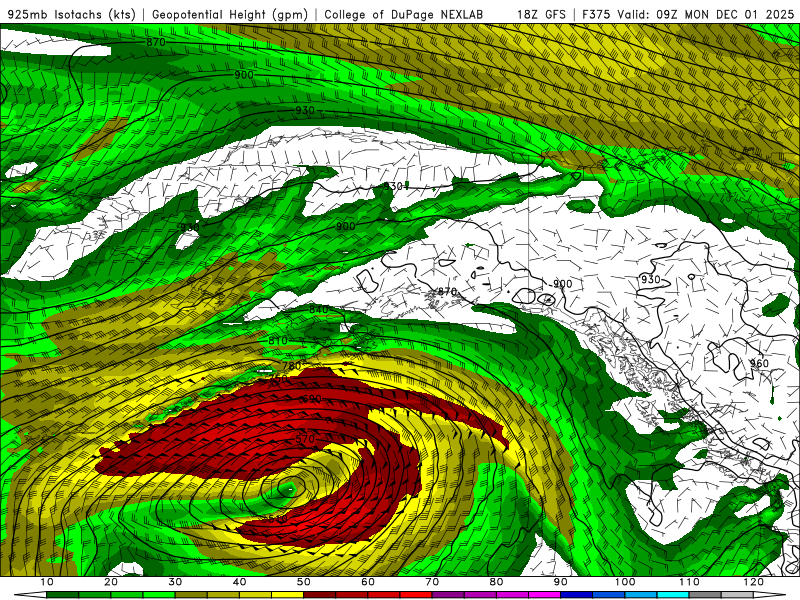This screenshot has height=600, width=800.
Task: Click the dark blue swatch in the color bar
Action: coord(577,595)
